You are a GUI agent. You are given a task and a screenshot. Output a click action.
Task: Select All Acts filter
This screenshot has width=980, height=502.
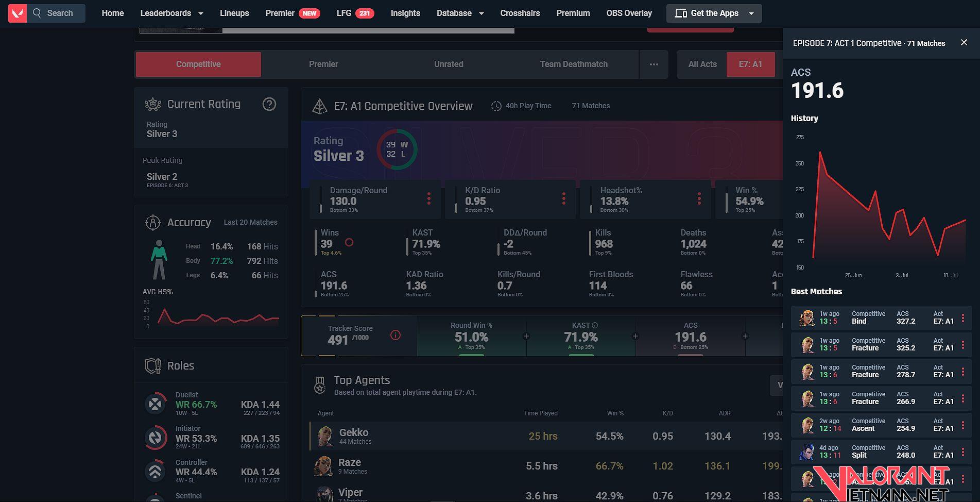pos(702,64)
